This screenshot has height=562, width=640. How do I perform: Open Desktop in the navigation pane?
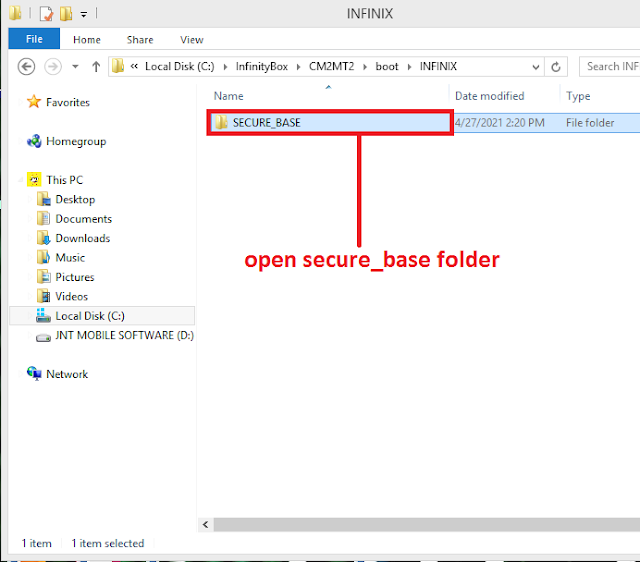tap(75, 200)
